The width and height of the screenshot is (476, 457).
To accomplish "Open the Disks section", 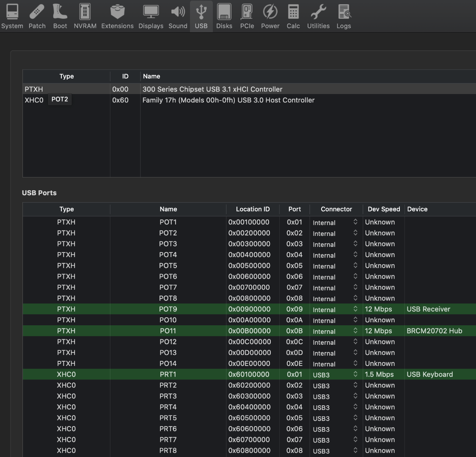I will (224, 16).
